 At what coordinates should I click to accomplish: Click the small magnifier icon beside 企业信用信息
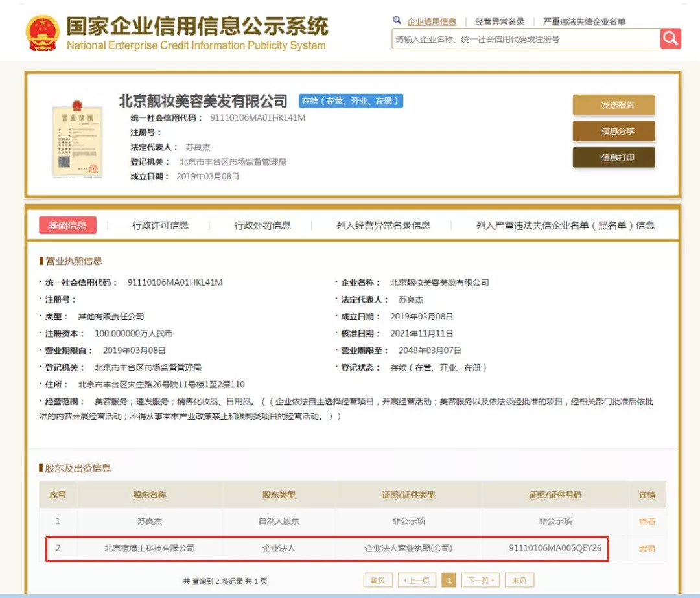point(397,21)
